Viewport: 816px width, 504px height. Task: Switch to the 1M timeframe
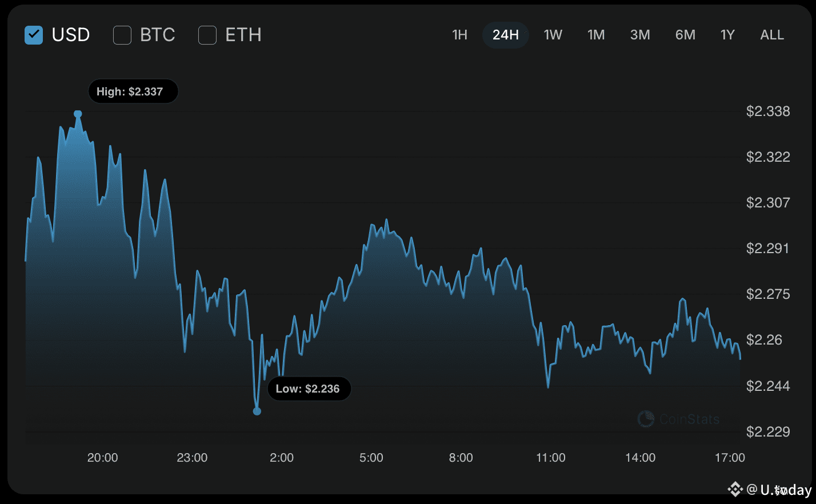tap(596, 35)
